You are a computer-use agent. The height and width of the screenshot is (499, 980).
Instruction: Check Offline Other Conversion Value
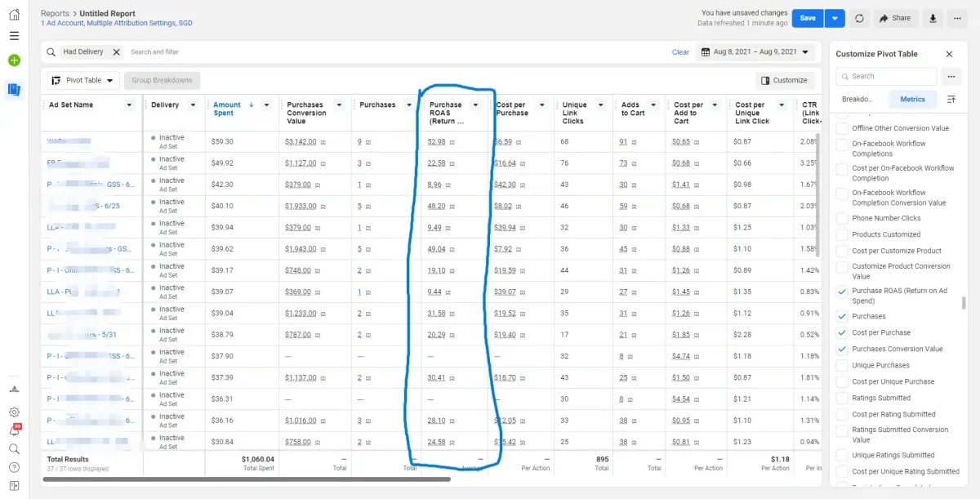842,128
